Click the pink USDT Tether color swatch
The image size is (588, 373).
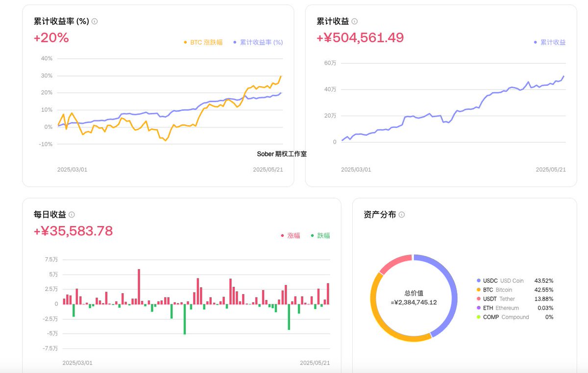[x=480, y=299]
